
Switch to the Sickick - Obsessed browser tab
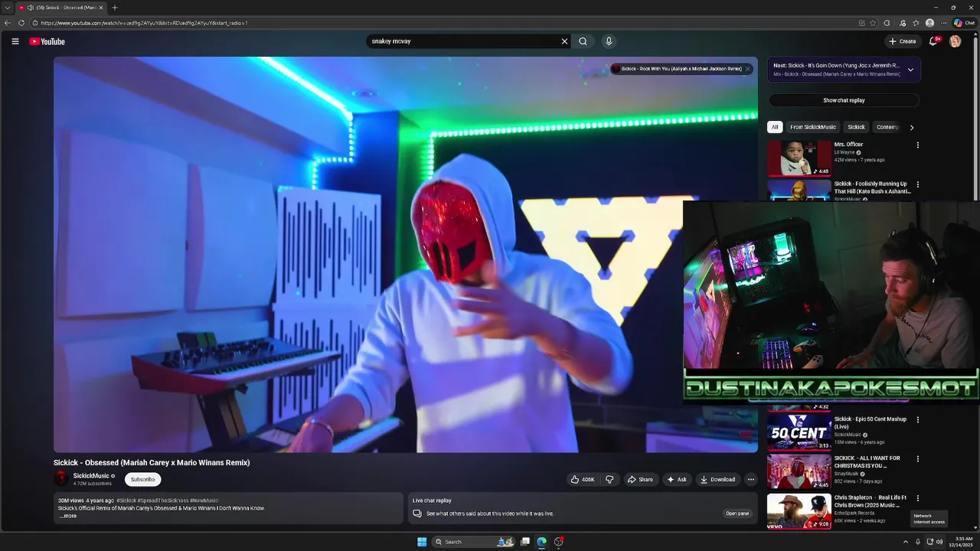(61, 8)
